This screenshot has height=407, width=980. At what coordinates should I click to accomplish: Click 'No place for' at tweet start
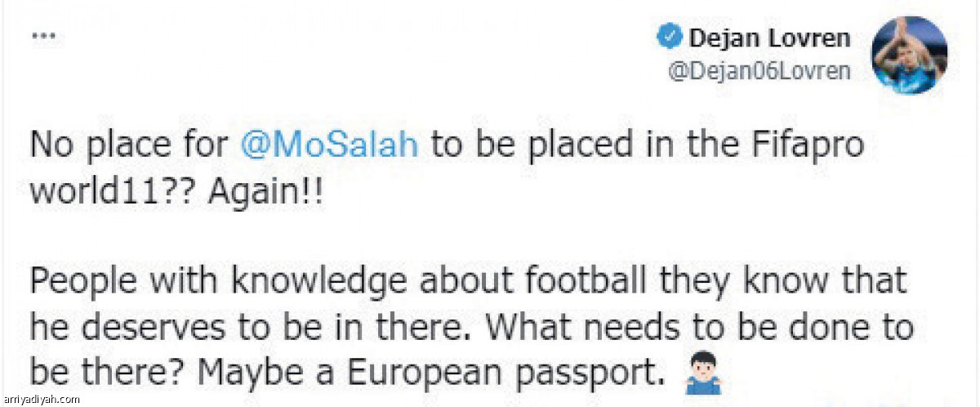coord(131,146)
